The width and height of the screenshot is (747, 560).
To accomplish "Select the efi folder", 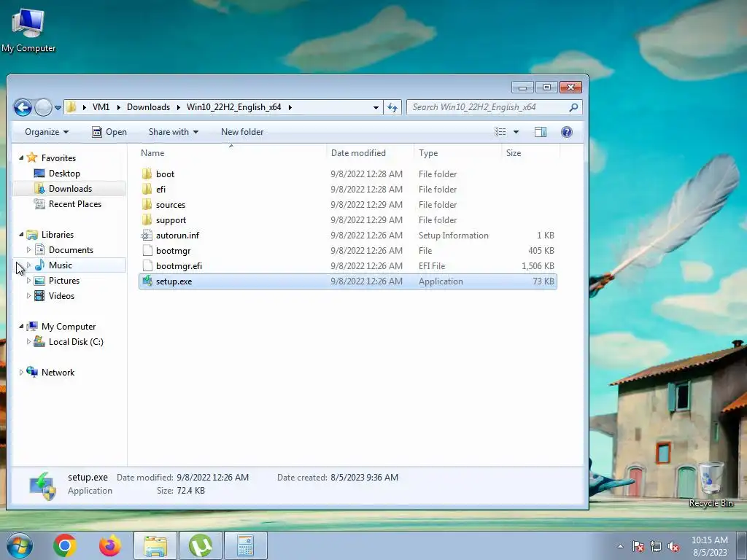I will (x=348, y=190).
